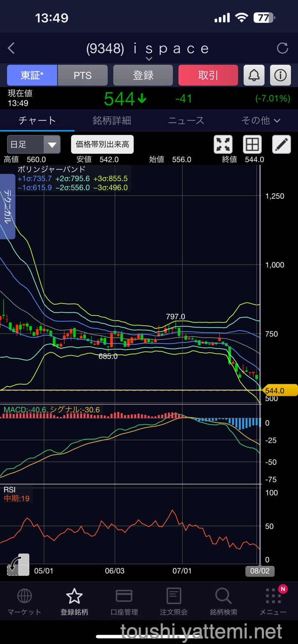Toggle 価格帯別出来高 volume display
The width and height of the screenshot is (298, 644).
[x=102, y=145]
